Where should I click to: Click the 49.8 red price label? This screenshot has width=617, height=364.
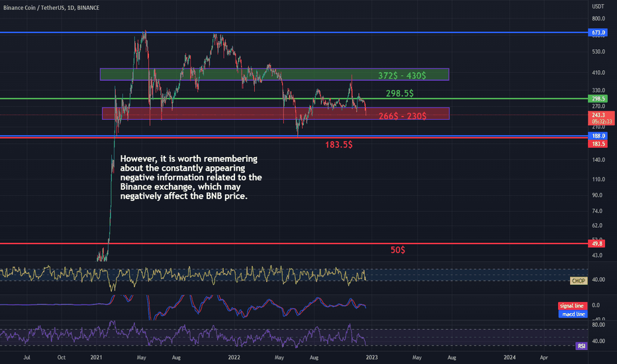coord(596,244)
